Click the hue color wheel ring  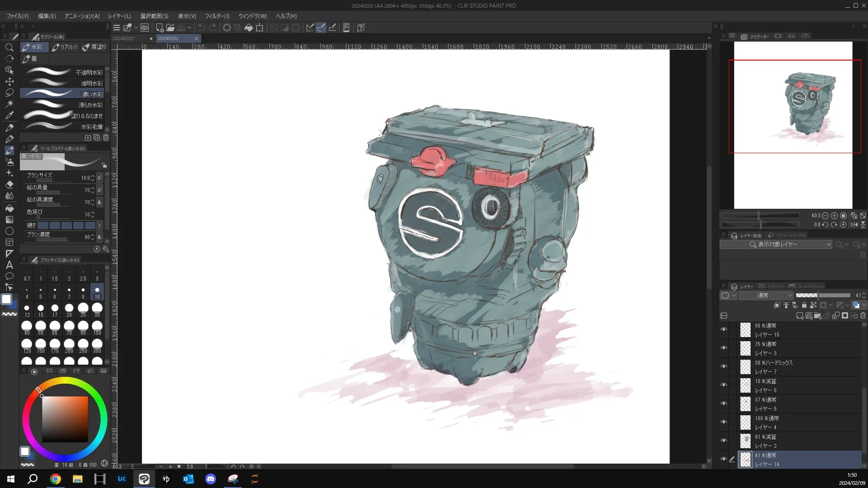[x=65, y=381]
